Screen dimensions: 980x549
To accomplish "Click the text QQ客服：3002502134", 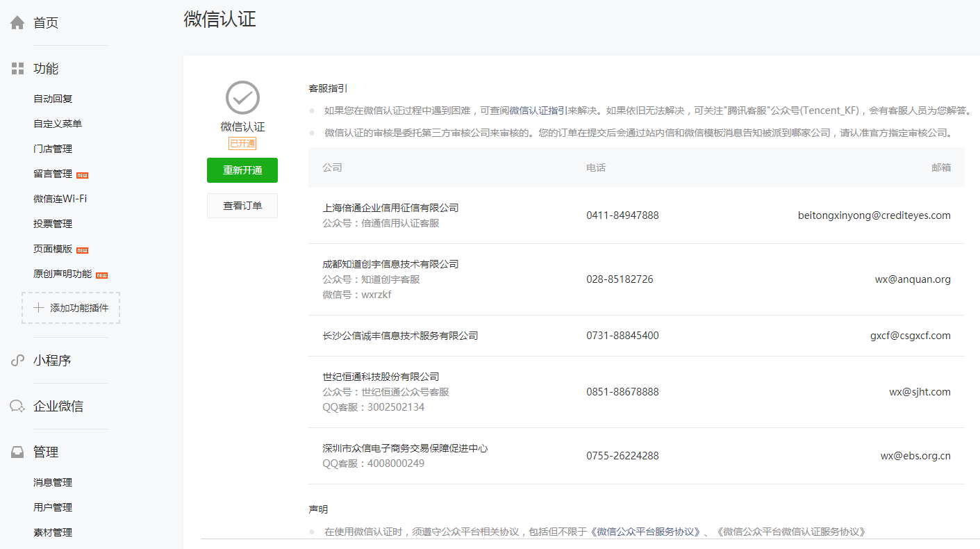I will pyautogui.click(x=373, y=407).
